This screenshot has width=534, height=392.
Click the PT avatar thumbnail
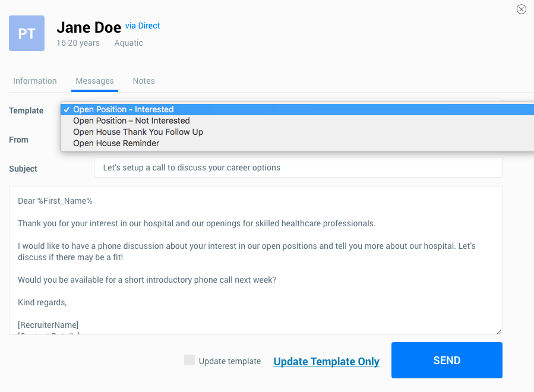(x=27, y=33)
